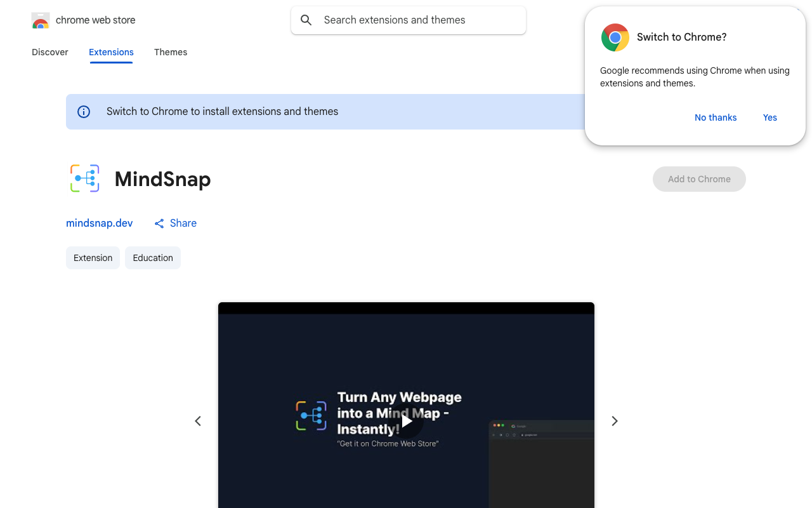812x508 pixels.
Task: Click the "Switch to Chrome?" heading
Action: pos(682,37)
